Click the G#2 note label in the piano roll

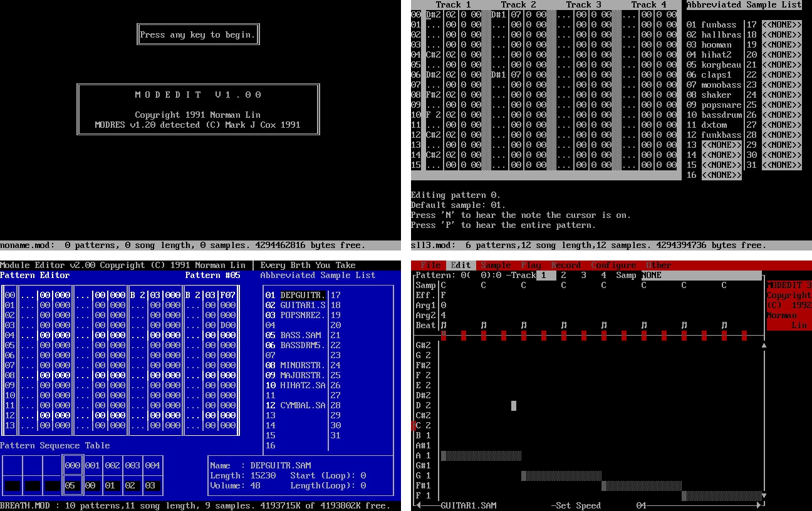point(424,345)
